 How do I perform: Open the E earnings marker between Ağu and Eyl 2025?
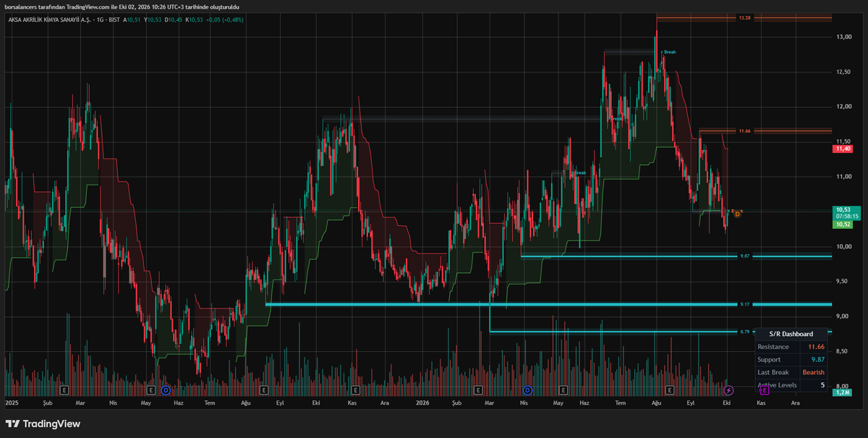coord(265,390)
